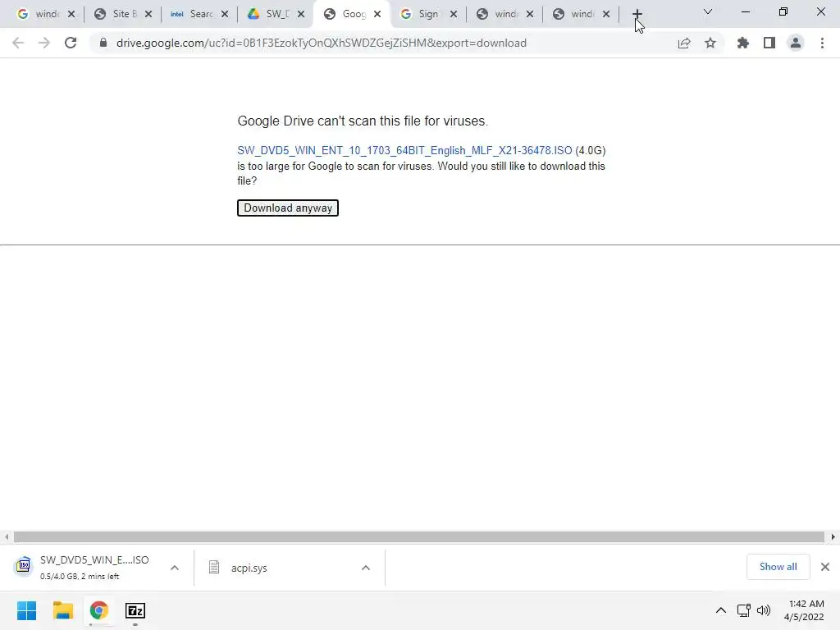Expand options for the ISO download
This screenshot has height=630, width=840.
(175, 568)
